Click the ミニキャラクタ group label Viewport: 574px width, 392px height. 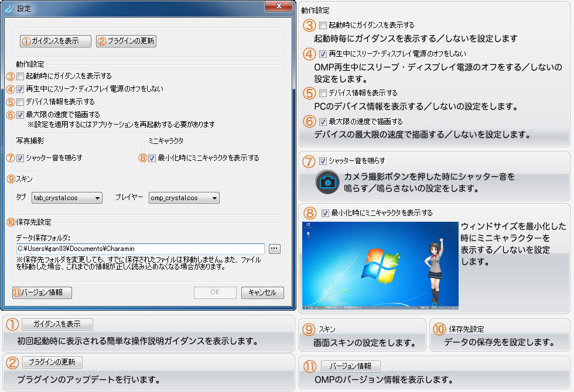(166, 141)
